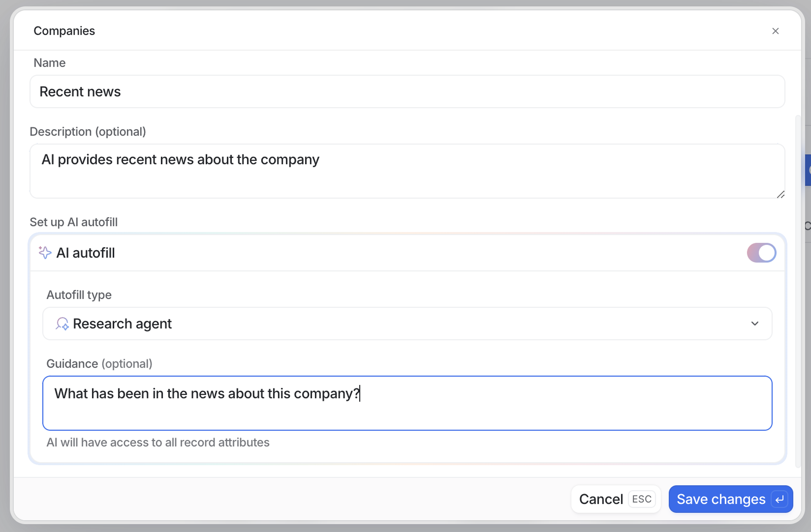This screenshot has width=811, height=532.
Task: Click the ESC keyboard shortcut badge
Action: click(x=642, y=499)
